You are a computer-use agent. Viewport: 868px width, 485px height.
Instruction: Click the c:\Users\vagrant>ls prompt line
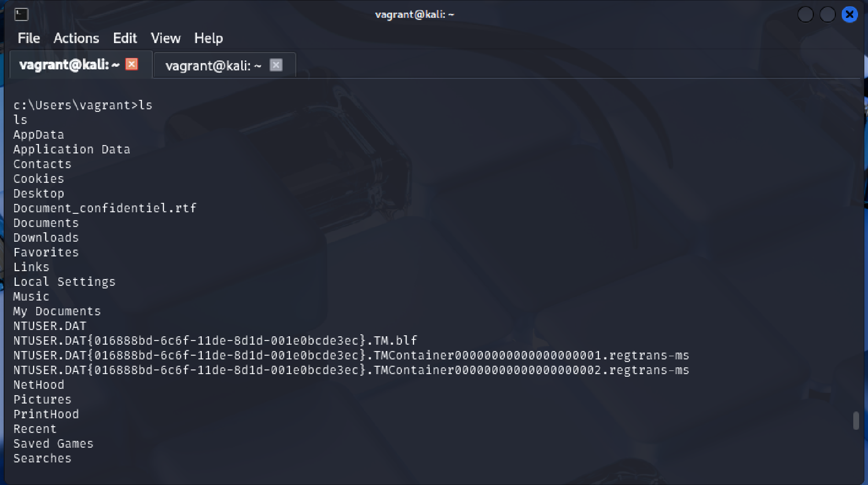click(x=83, y=105)
